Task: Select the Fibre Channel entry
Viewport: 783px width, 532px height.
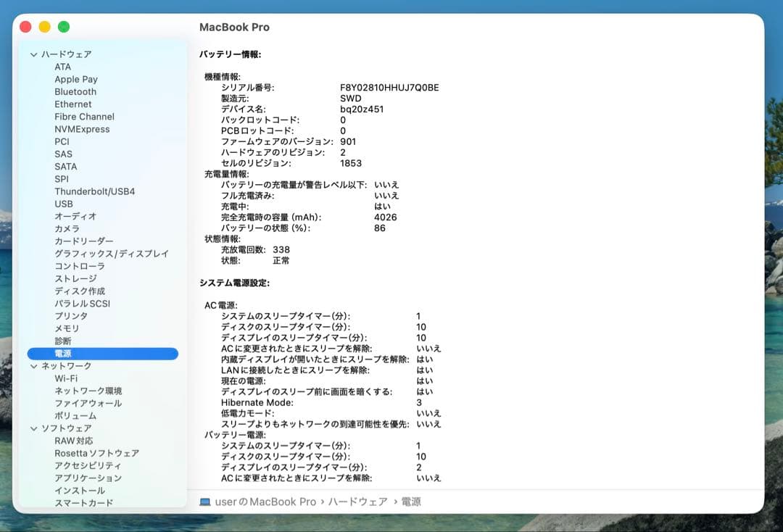Action: coord(84,117)
